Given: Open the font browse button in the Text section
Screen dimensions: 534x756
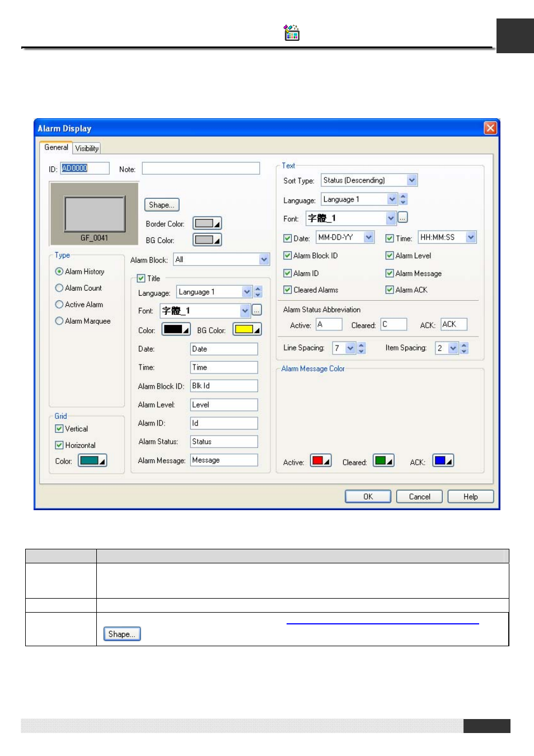Looking at the screenshot, I should tap(403, 217).
